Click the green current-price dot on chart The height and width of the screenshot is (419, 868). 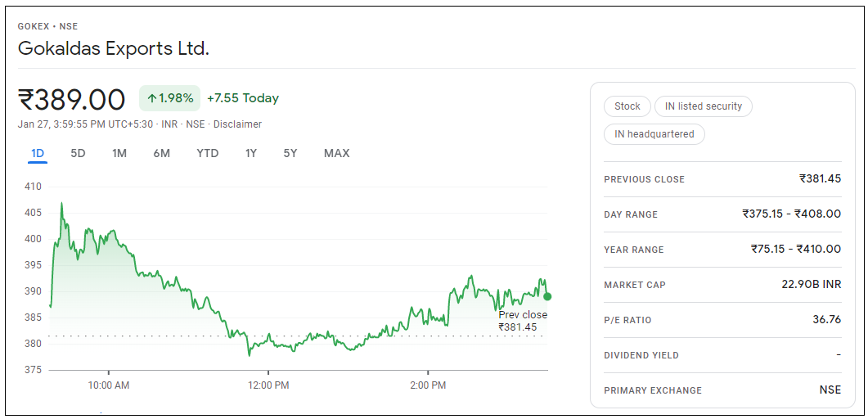tap(547, 297)
